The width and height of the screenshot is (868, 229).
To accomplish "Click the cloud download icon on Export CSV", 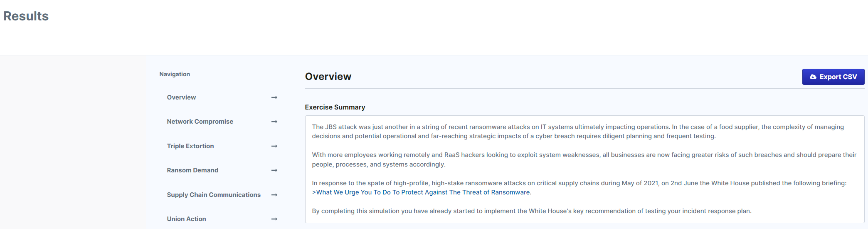I will (813, 77).
